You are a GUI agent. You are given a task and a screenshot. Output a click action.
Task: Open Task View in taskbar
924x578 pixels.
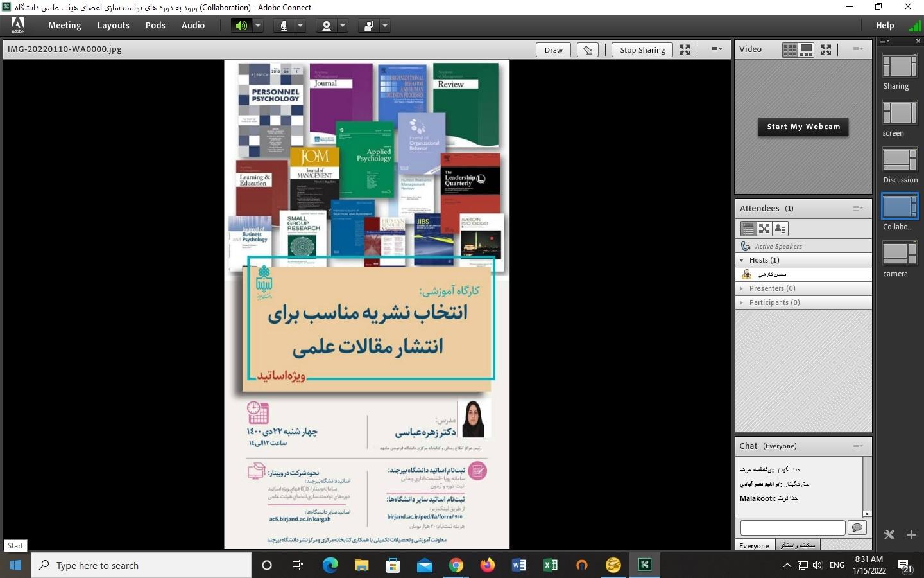point(297,565)
